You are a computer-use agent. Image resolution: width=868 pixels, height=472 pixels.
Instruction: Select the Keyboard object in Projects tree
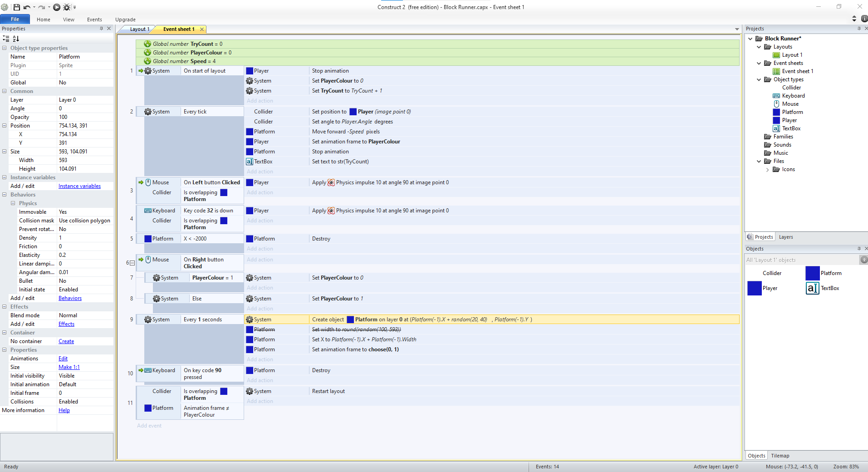click(793, 96)
